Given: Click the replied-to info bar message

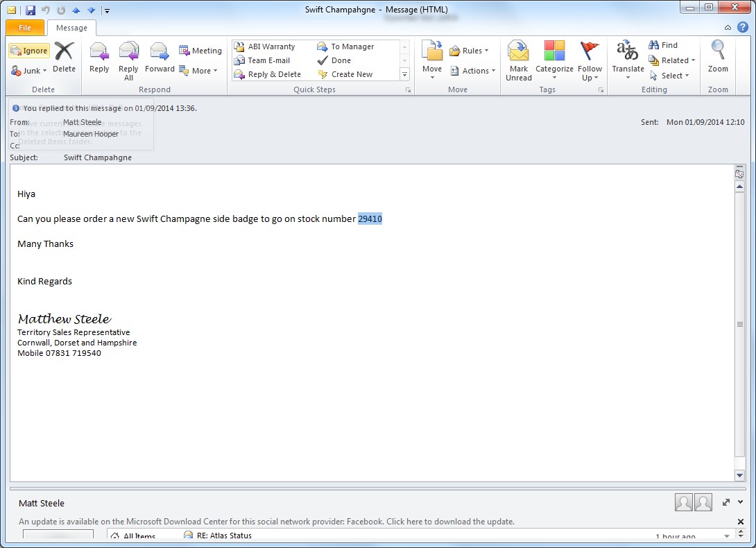Looking at the screenshot, I should click(110, 108).
